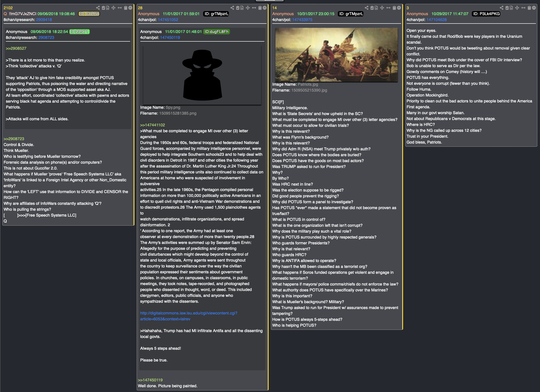540x392 pixels.
Task: Click the clipboard-check icon on post 14
Action: pyautogui.click(x=372, y=8)
